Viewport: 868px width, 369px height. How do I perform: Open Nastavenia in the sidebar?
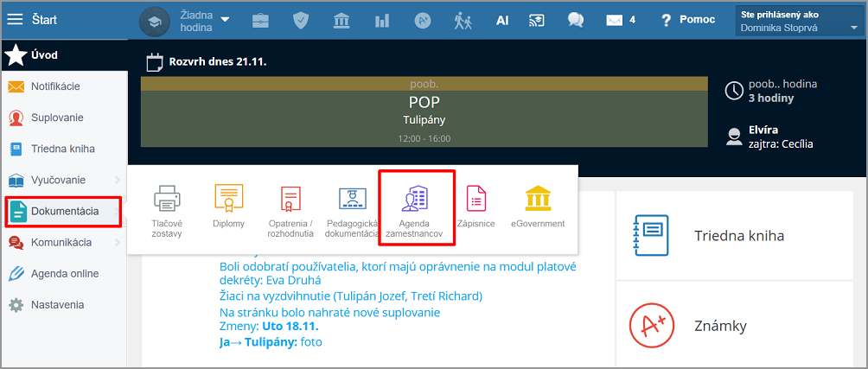(x=57, y=305)
